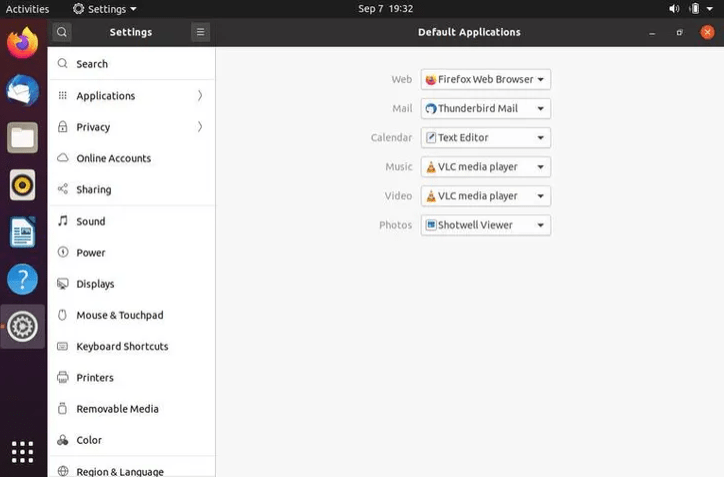Open the hamburger menu in Settings header
The height and width of the screenshot is (480, 725).
pyautogui.click(x=200, y=32)
